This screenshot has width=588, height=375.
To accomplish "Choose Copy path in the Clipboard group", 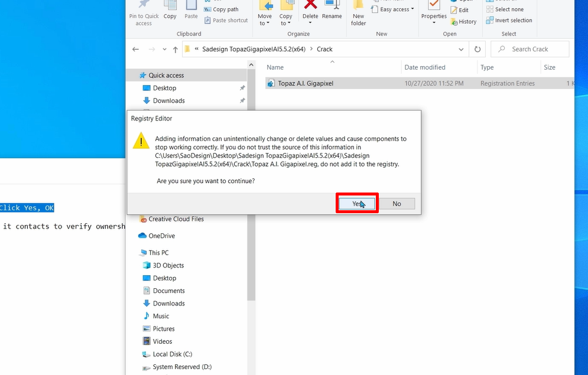I will (x=221, y=9).
